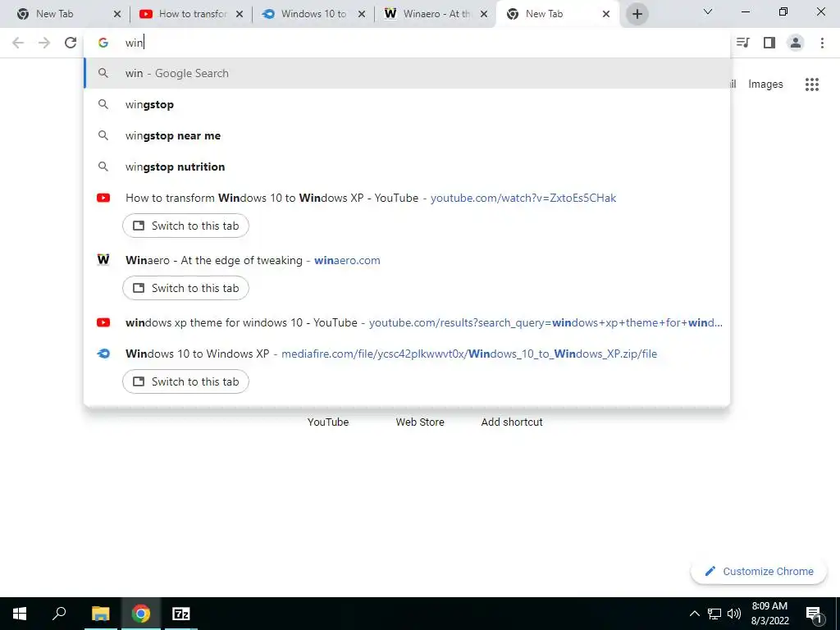This screenshot has width=840, height=630.
Task: Click Switch to this tab under YouTube video
Action: [x=185, y=226]
